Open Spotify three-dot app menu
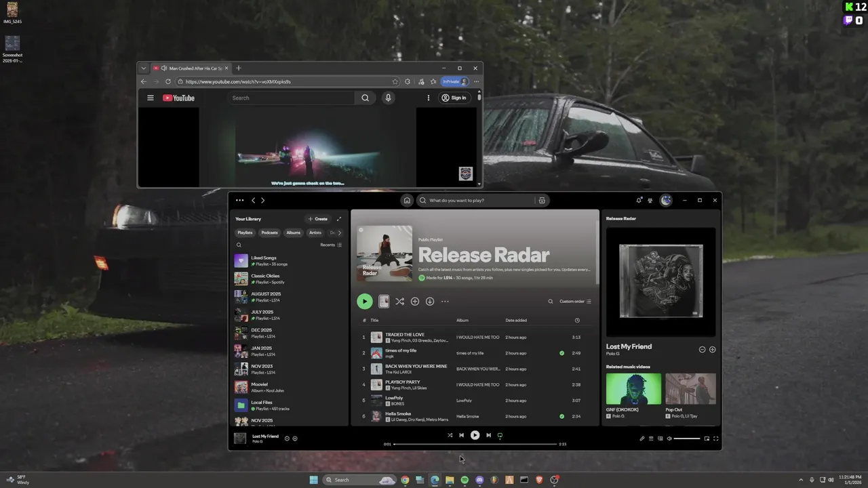 (x=239, y=201)
